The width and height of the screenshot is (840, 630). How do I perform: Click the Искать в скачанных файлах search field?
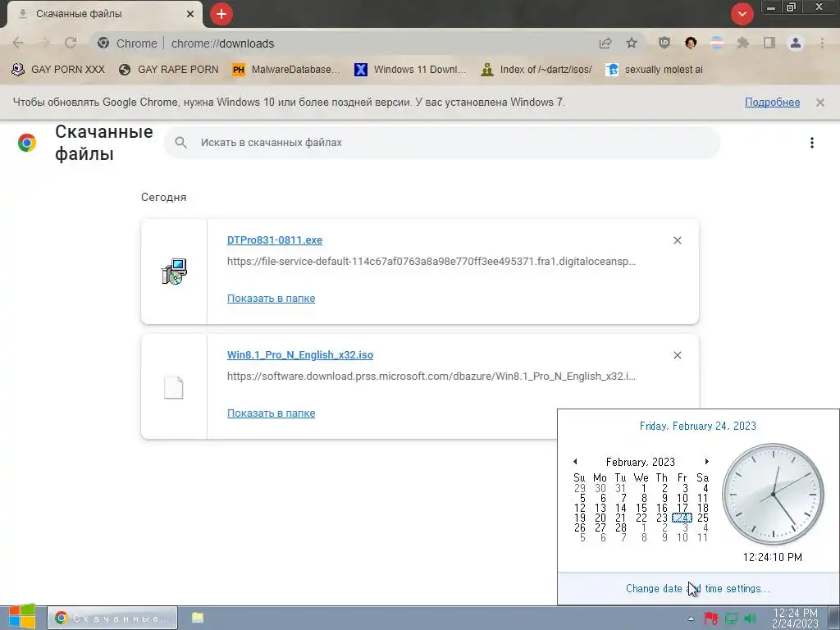click(441, 143)
